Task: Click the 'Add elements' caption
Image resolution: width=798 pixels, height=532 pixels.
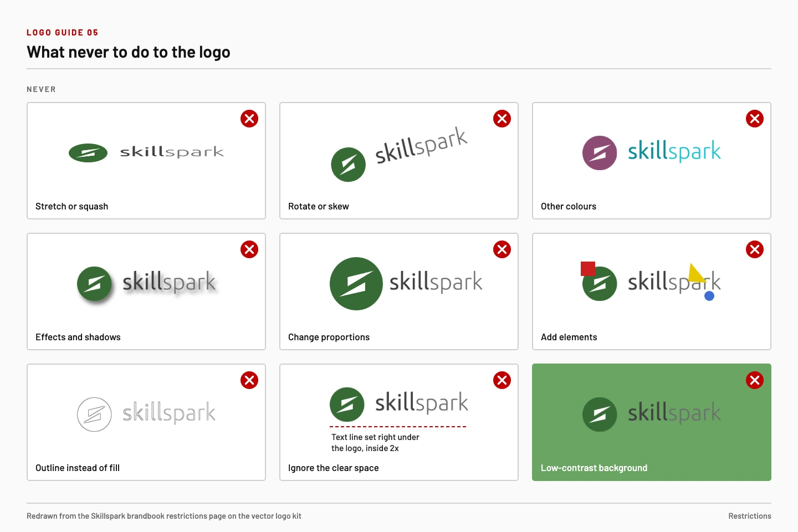Action: 569,337
